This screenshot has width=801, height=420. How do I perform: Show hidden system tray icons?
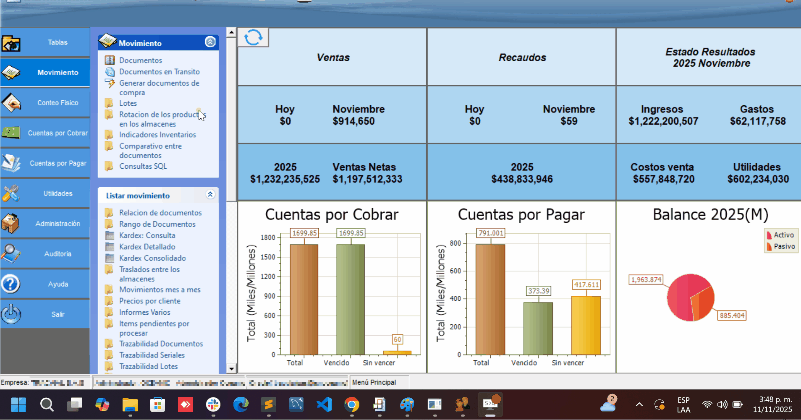pos(639,404)
